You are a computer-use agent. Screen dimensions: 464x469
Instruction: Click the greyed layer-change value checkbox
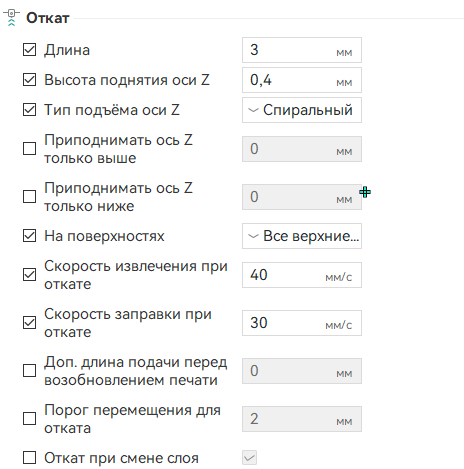[249, 458]
